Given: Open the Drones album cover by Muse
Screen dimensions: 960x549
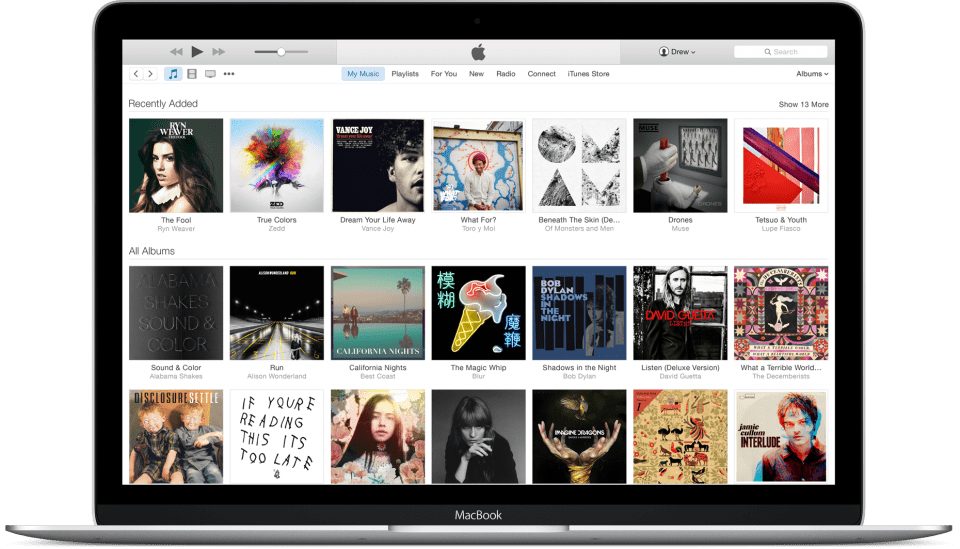Looking at the screenshot, I should pyautogui.click(x=680, y=165).
